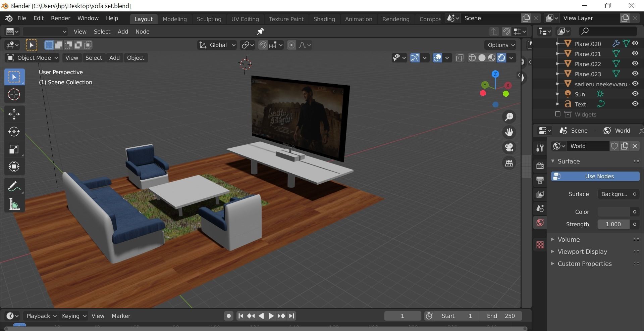Toggle camera view icon
Screen dimensions: 644x331
pos(509,147)
